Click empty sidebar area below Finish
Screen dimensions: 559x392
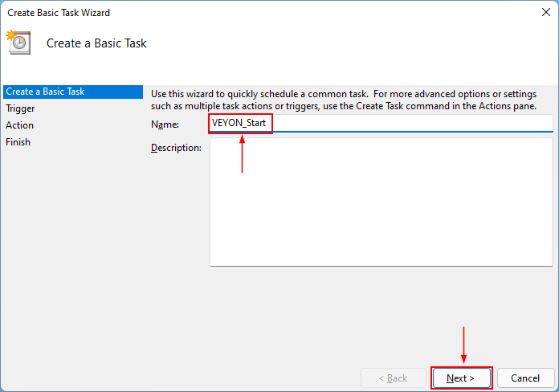pyautogui.click(x=71, y=257)
